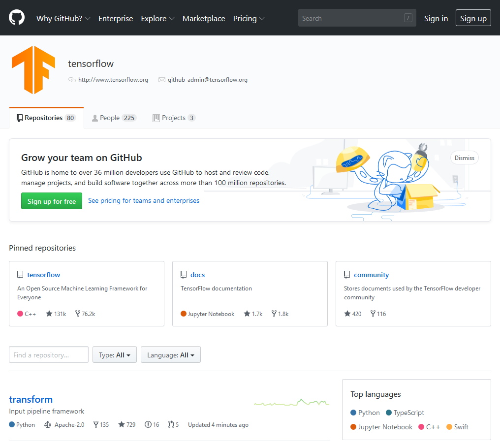
Task: Open the tensorflow pinned repository
Action: [x=43, y=275]
